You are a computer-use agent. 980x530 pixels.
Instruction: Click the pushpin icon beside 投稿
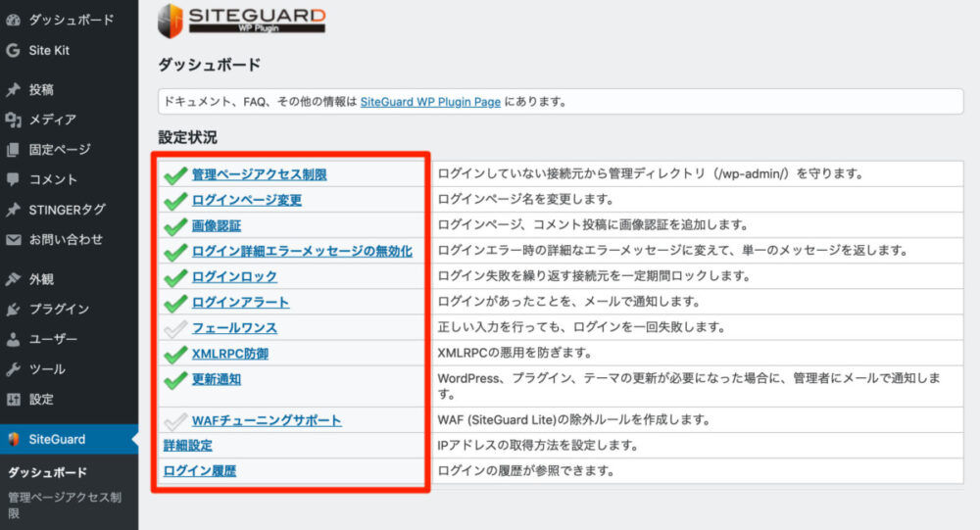coord(13,90)
